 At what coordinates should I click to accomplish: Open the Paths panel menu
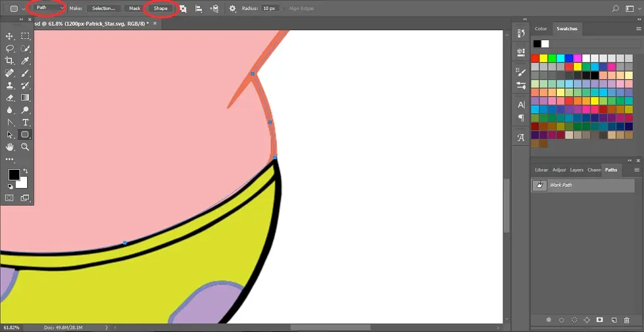637,170
